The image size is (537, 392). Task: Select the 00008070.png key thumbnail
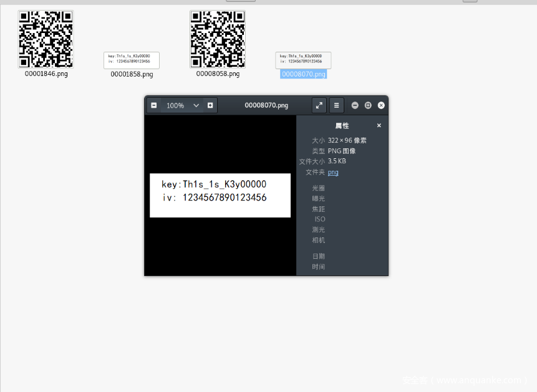coord(303,60)
